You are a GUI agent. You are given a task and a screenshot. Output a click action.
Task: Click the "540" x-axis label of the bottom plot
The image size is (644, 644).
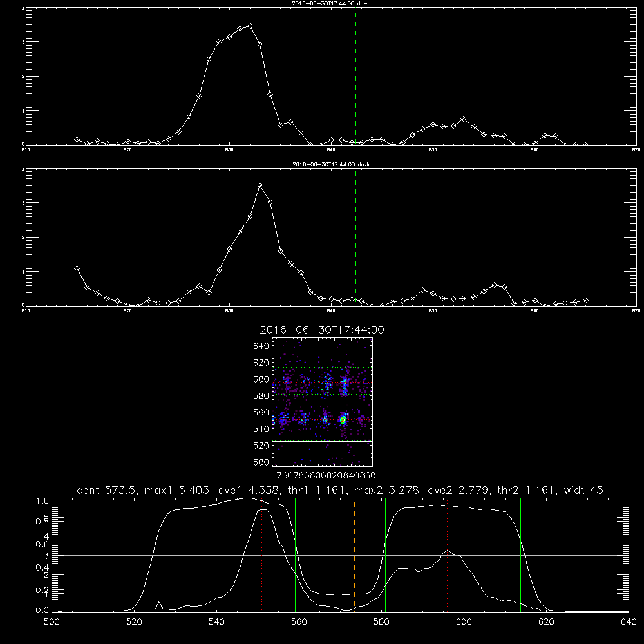click(x=216, y=622)
